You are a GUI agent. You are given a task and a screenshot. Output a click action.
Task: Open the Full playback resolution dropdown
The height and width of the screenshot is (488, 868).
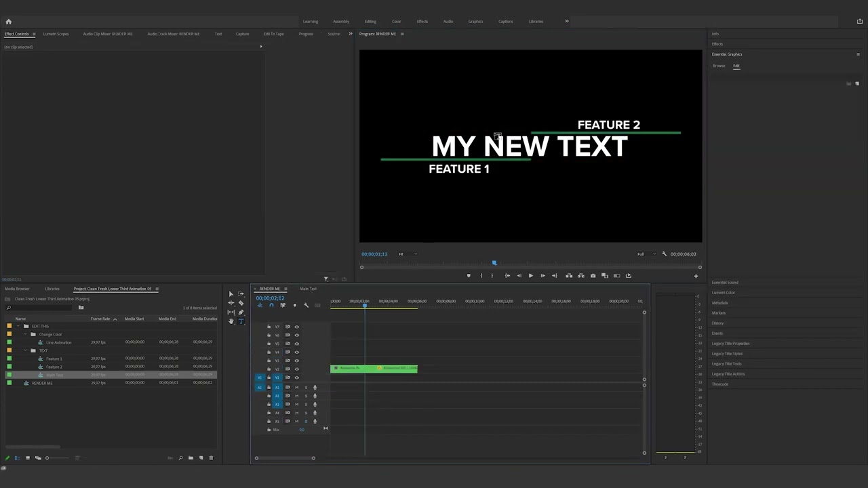tap(646, 254)
